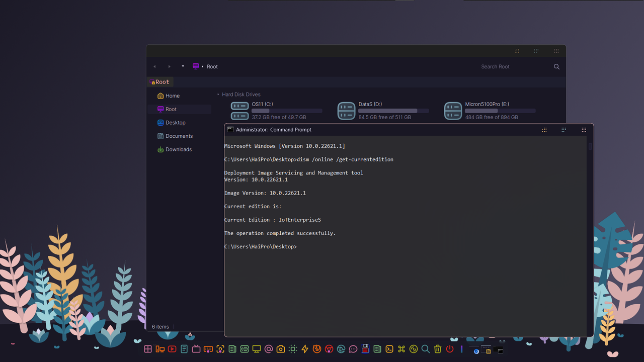
Task: Select the OS11 (C:) drive
Action: point(276,111)
